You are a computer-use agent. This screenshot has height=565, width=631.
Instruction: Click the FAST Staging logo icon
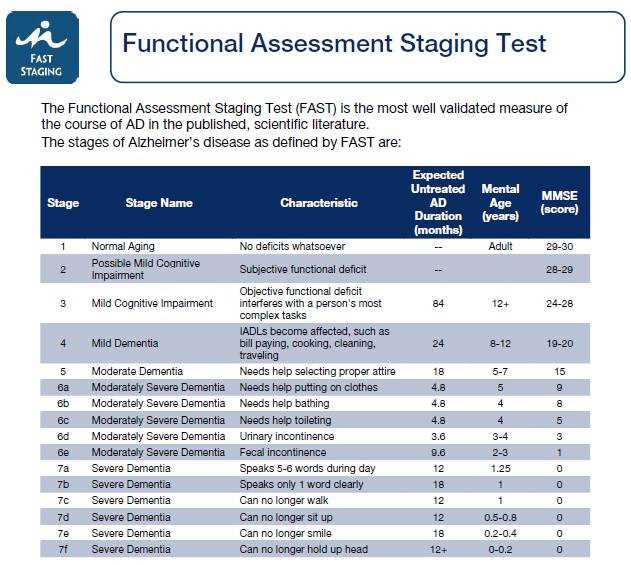(x=42, y=47)
